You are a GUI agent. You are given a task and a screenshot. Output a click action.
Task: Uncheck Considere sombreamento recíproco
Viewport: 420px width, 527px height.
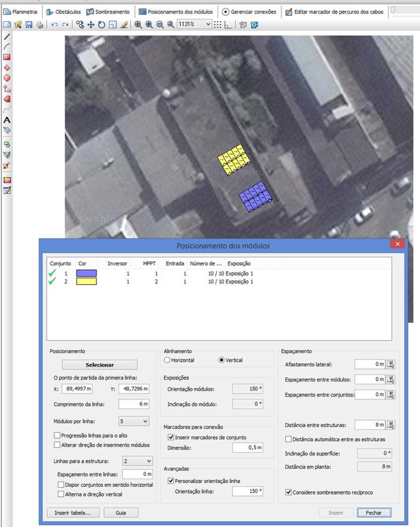(x=289, y=492)
